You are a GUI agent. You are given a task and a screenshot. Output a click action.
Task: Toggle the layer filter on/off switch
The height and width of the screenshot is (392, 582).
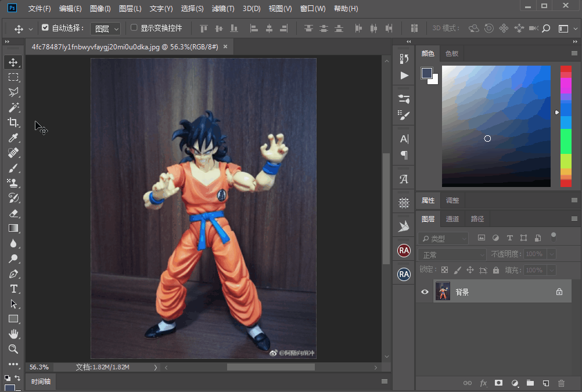[554, 237]
